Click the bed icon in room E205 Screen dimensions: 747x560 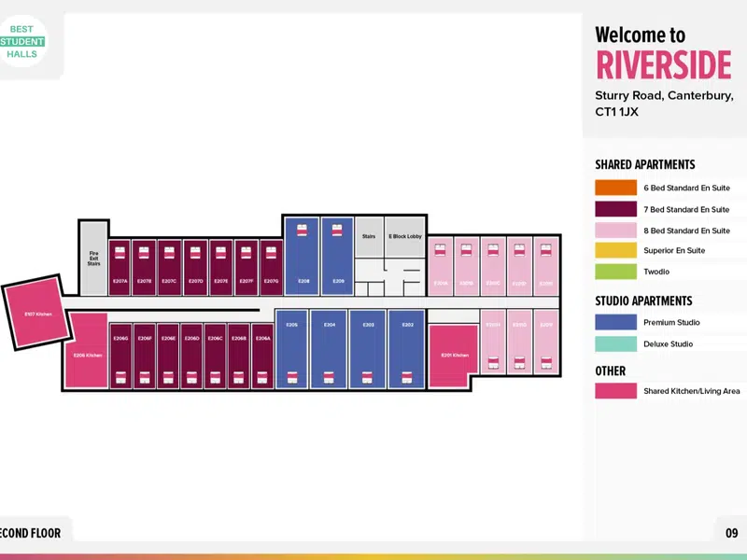(292, 377)
